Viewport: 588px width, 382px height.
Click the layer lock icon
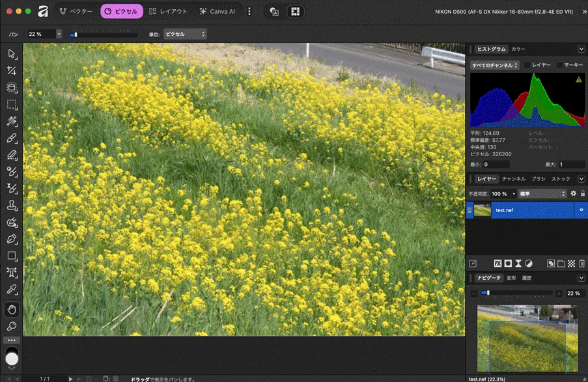click(x=582, y=193)
